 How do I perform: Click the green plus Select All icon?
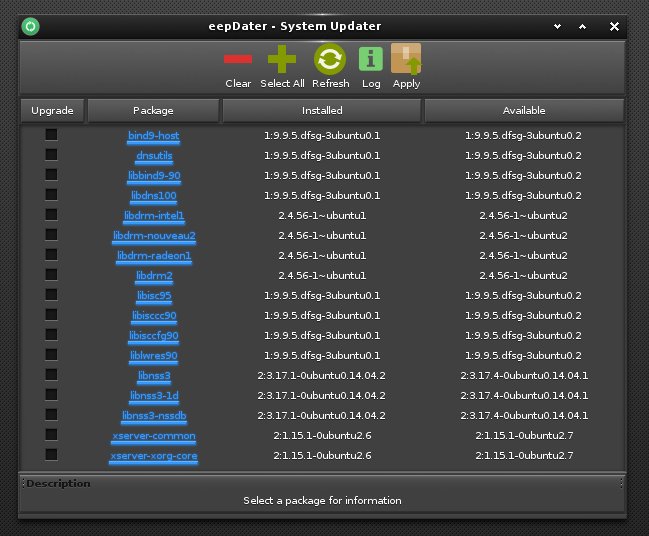(282, 59)
